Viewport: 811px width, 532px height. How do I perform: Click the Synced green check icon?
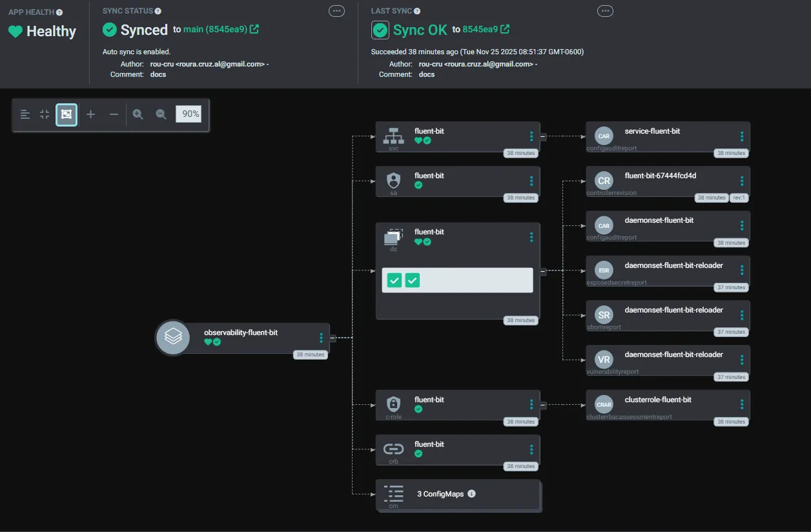coord(110,30)
